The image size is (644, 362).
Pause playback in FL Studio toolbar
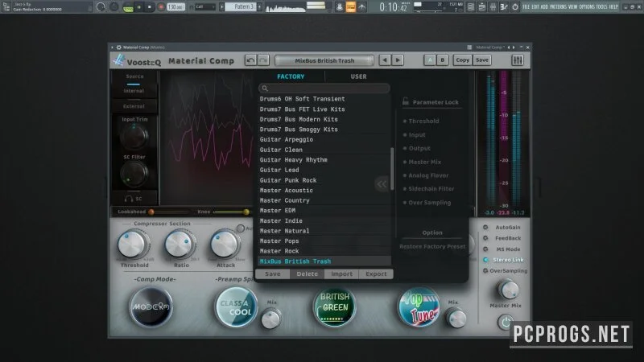click(138, 7)
